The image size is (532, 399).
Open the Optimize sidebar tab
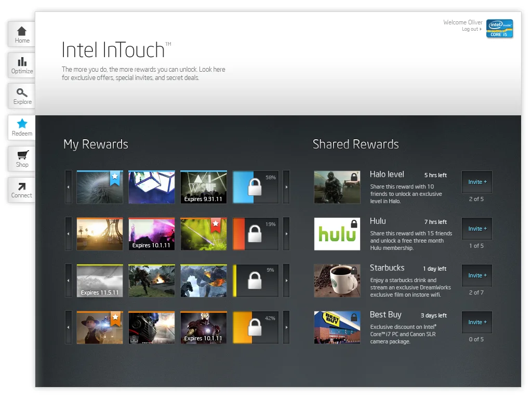[22, 65]
